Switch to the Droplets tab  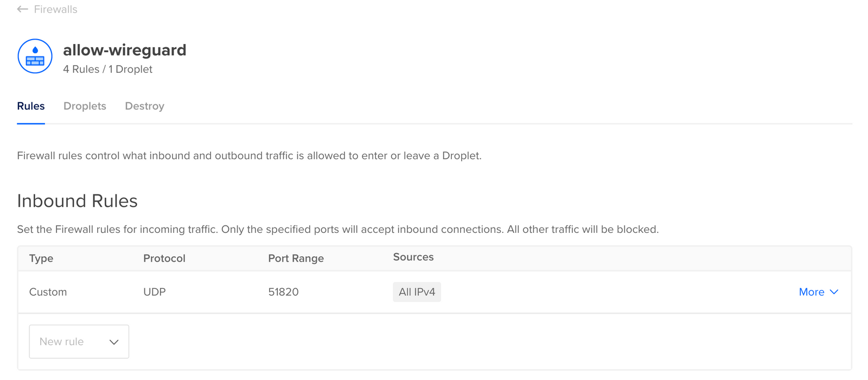click(x=85, y=106)
